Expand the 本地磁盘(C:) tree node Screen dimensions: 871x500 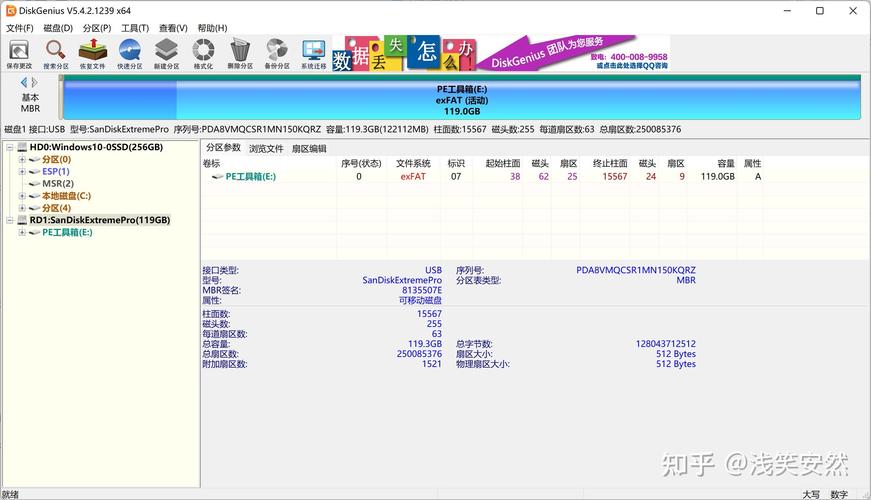coord(22,196)
